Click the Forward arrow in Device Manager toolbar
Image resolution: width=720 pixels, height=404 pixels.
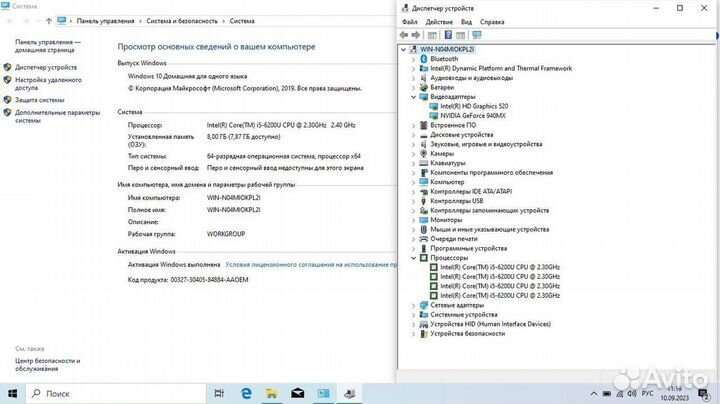coord(416,35)
